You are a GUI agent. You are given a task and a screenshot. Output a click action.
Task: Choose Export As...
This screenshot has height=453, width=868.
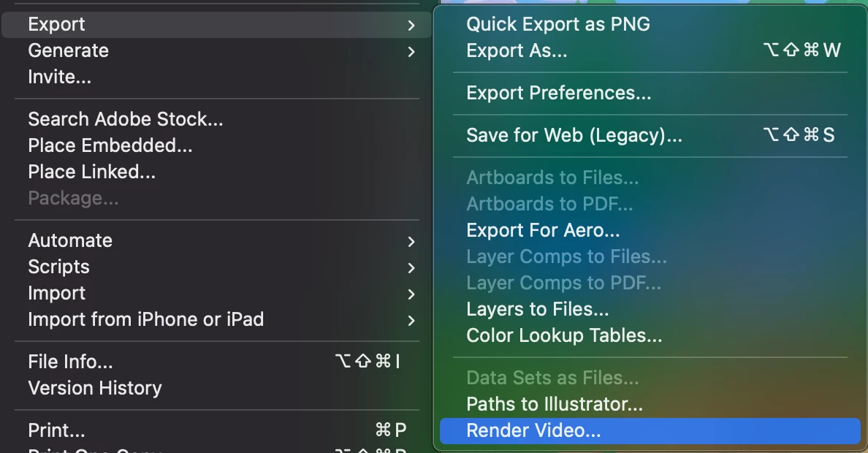click(x=650, y=51)
